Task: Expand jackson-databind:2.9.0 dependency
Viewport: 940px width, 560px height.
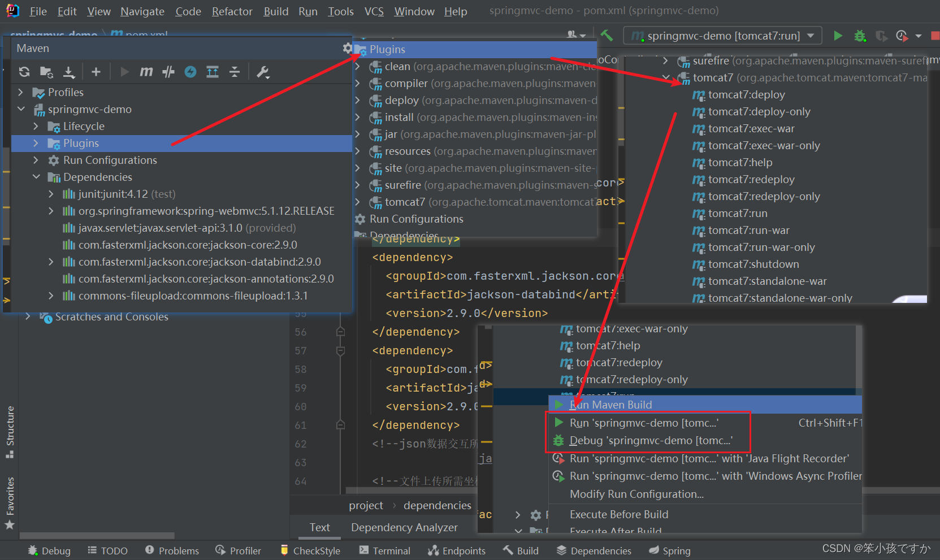Action: [51, 262]
